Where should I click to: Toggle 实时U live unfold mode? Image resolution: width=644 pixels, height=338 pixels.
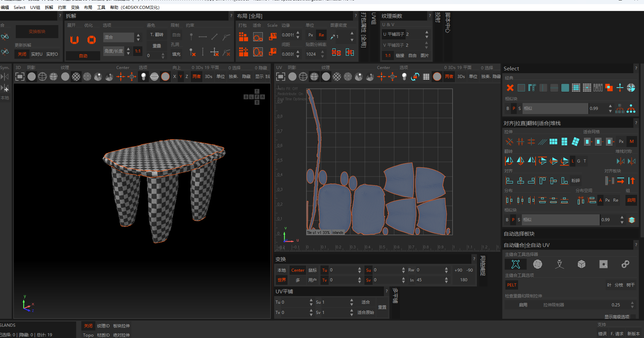[37, 54]
